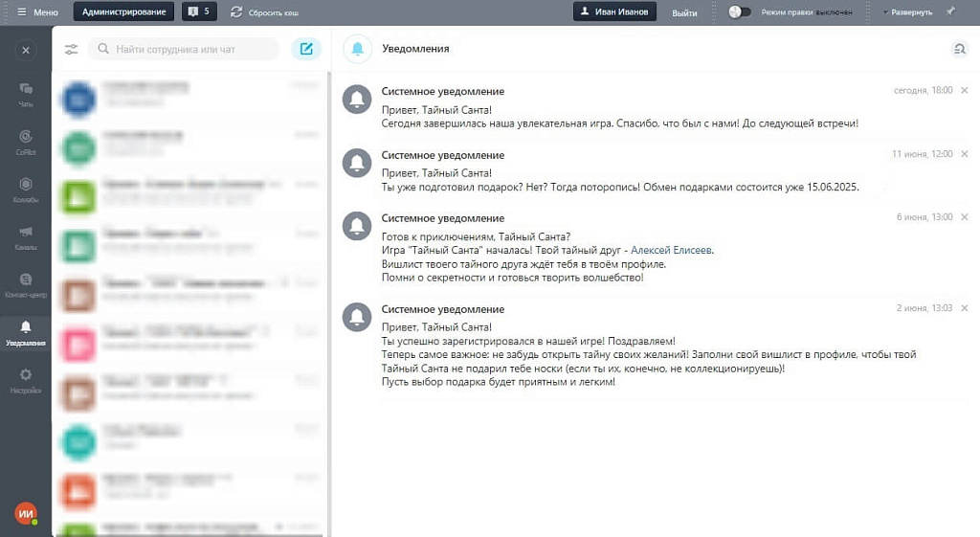980x537 pixels.
Task: Open the Чаты section in sidebar
Action: coord(26,94)
